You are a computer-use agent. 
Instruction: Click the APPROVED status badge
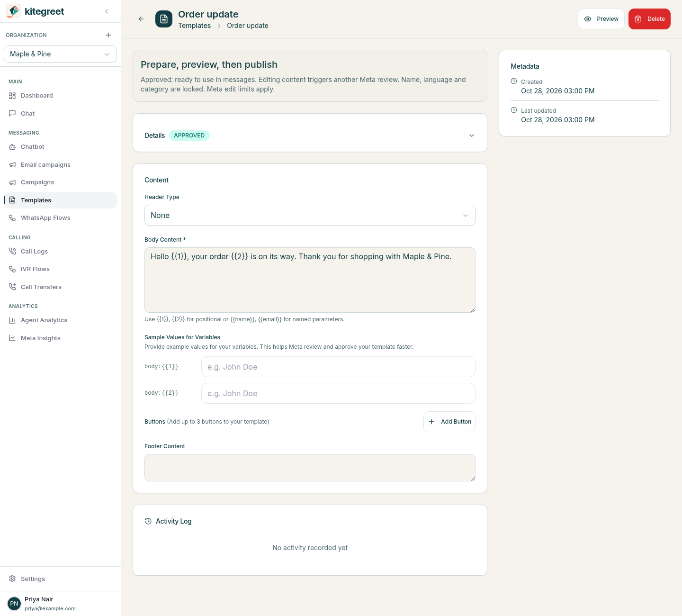tap(189, 136)
